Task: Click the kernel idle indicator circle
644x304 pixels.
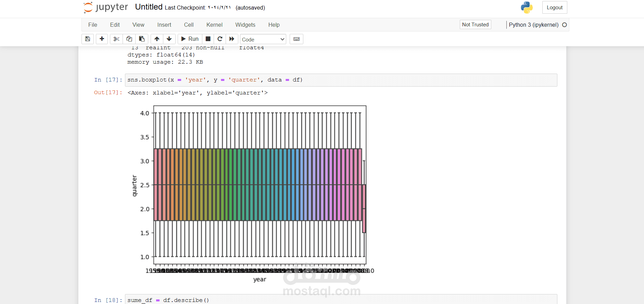Action: tap(565, 25)
